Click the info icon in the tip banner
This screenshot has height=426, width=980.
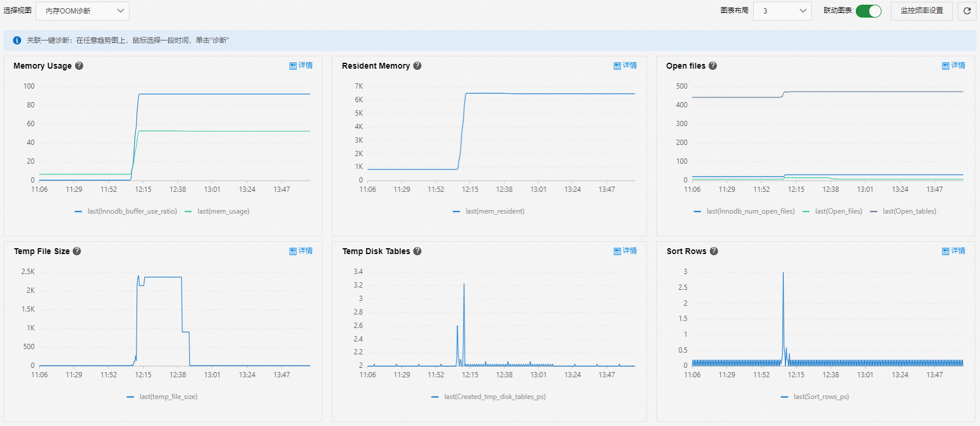coord(17,40)
